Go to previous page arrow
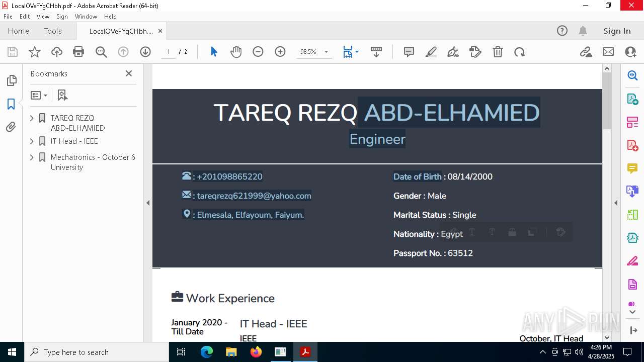Screen dimensions: 644x362 123,52
